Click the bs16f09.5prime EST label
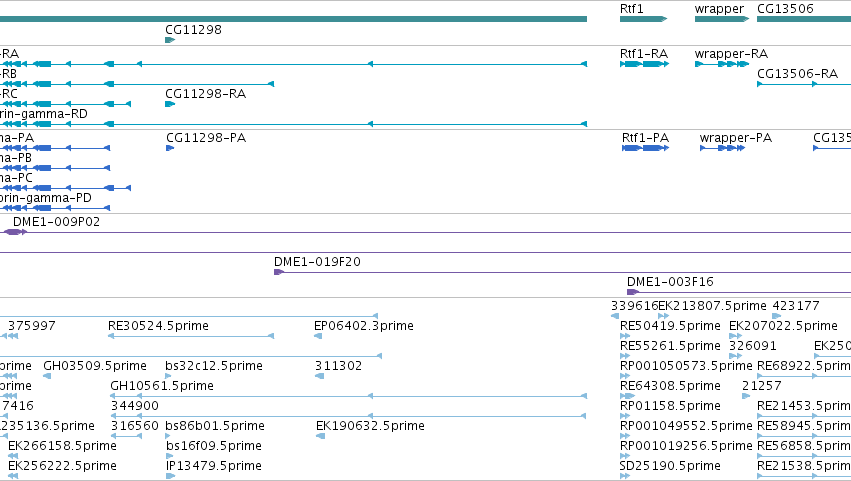 214,446
